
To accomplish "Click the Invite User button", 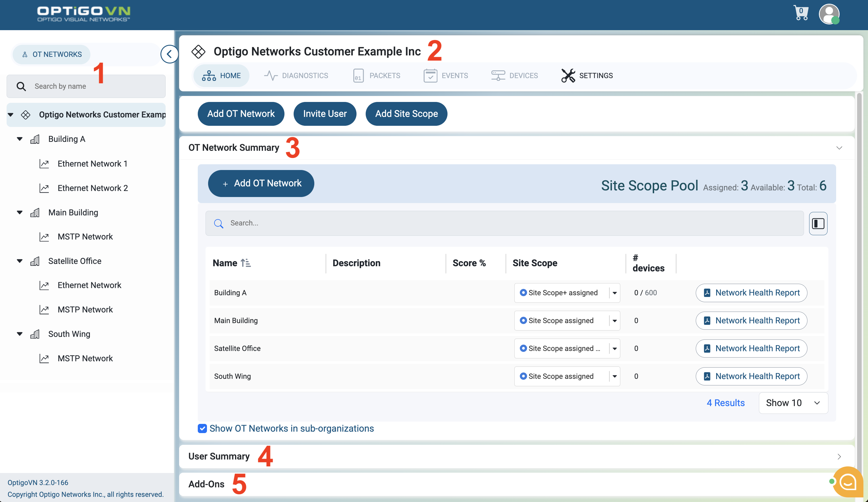I will (324, 114).
